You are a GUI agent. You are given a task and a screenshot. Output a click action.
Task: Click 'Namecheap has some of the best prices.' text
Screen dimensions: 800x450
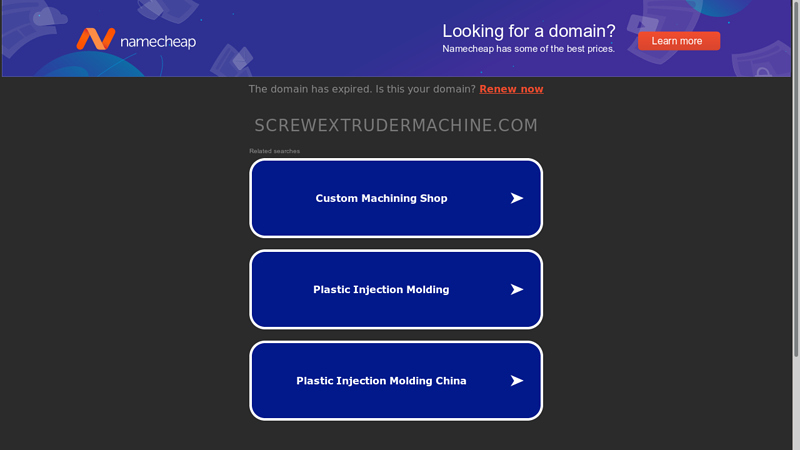(528, 49)
